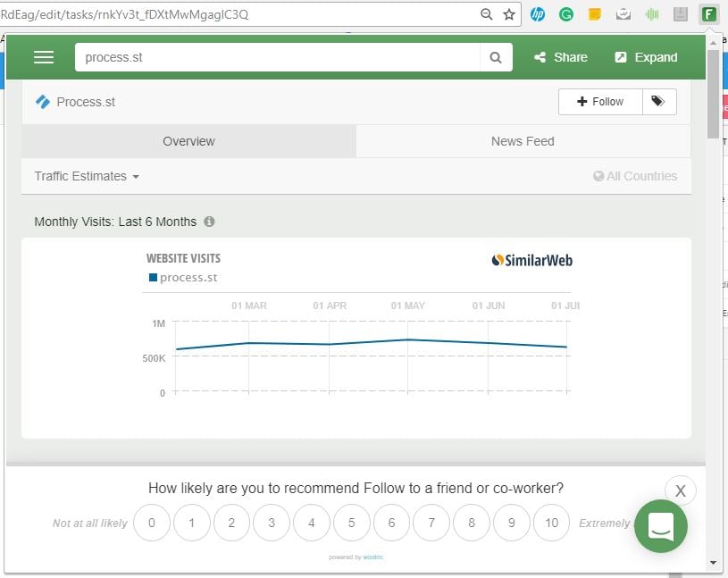728x578 pixels.
Task: Click the HP extension icon
Action: click(x=538, y=14)
